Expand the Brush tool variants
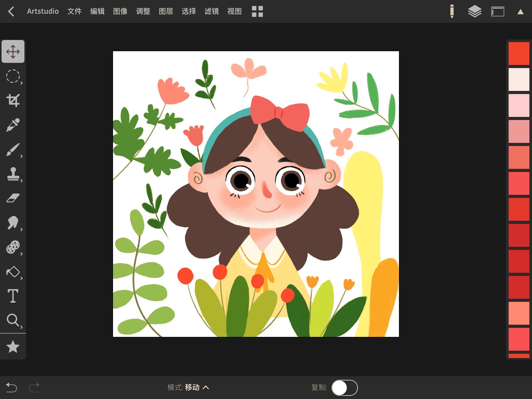 pyautogui.click(x=21, y=156)
